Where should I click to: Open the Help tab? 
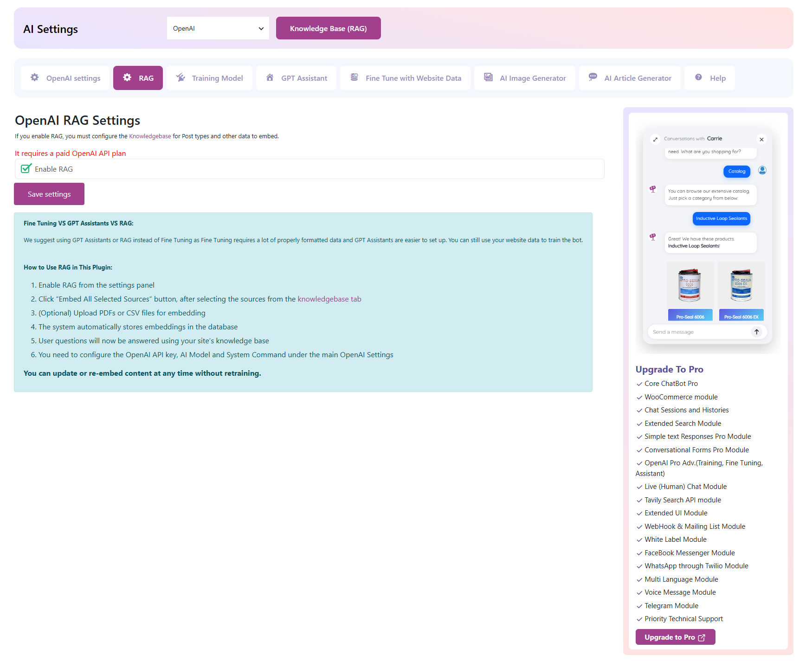[x=709, y=78]
